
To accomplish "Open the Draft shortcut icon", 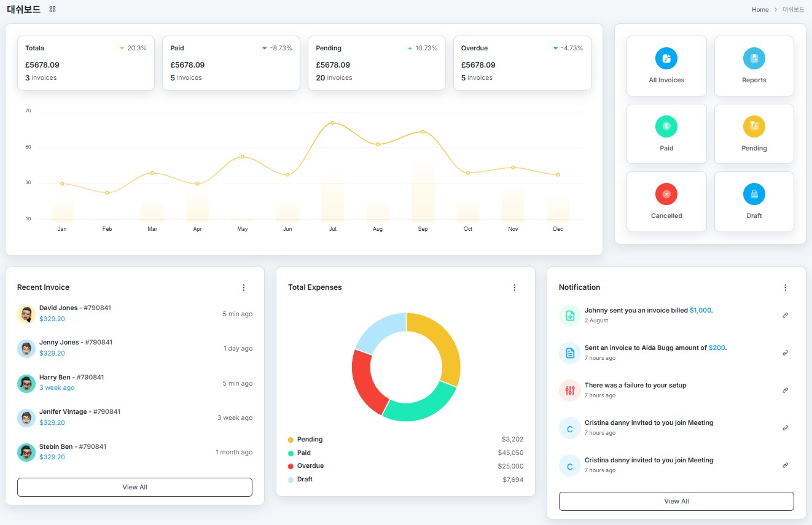I will 754,194.
